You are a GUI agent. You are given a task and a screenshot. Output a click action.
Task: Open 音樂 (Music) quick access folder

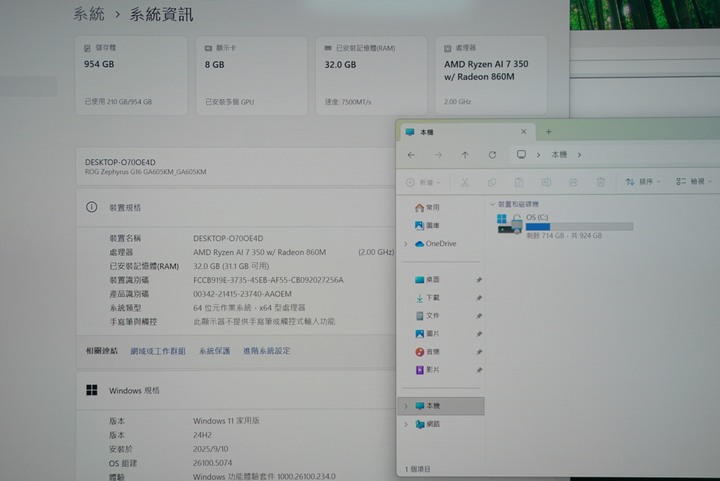(427, 352)
